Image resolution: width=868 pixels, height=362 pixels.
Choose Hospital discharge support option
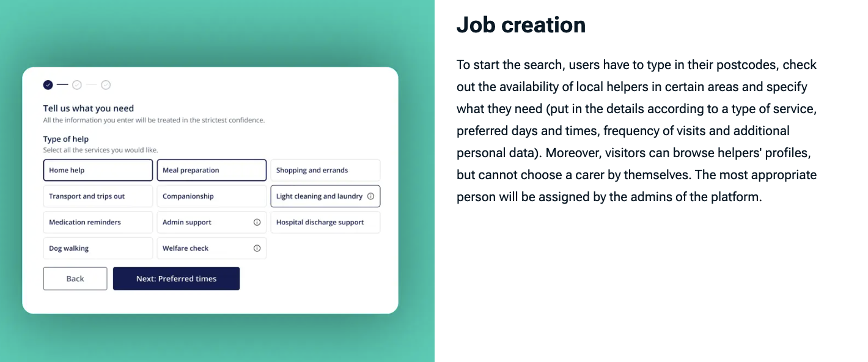tap(325, 223)
